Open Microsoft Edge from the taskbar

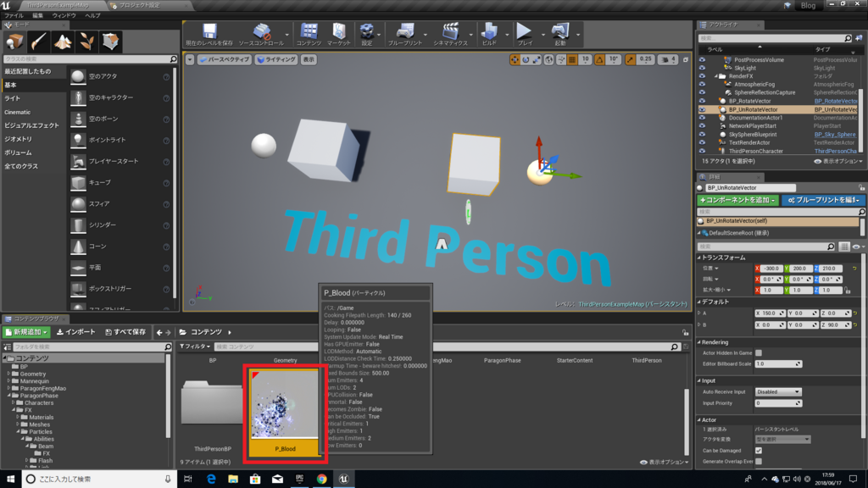(x=211, y=479)
